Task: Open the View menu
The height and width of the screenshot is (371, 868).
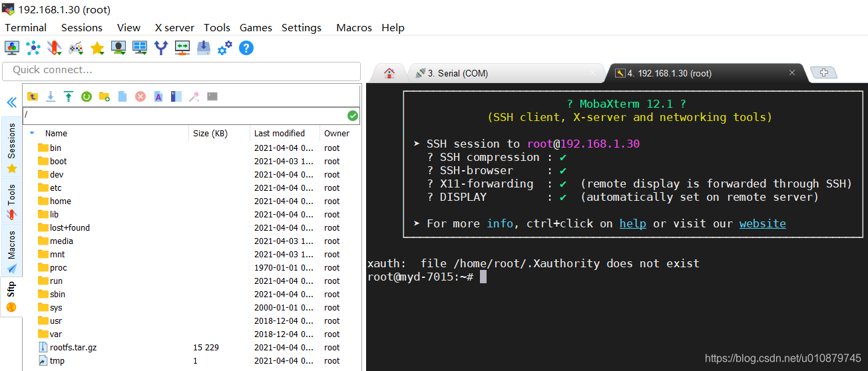Action: coord(128,27)
